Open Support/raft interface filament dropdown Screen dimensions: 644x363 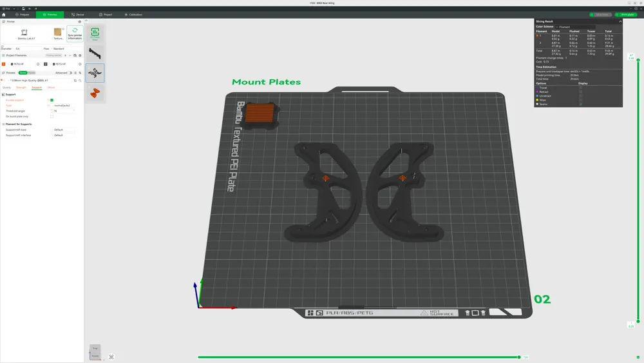pyautogui.click(x=63, y=135)
